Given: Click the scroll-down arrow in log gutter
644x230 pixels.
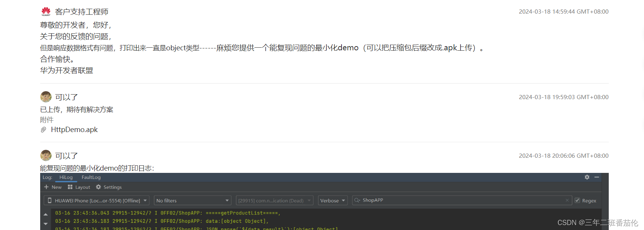Looking at the screenshot, I should (x=46, y=224).
